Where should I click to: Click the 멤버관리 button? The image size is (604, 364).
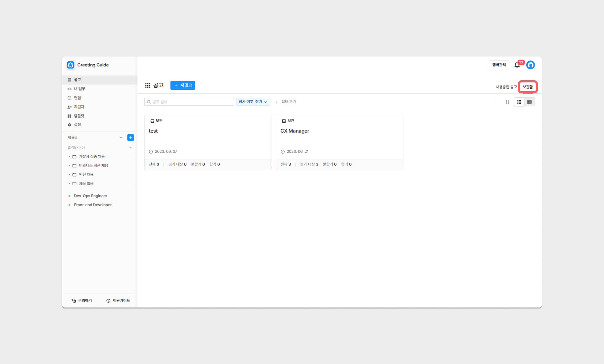point(499,65)
